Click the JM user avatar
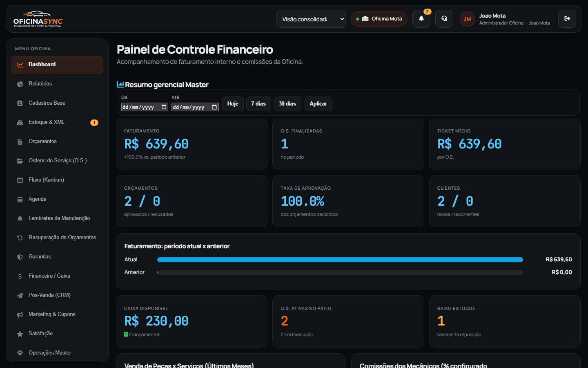The height and width of the screenshot is (368, 588). 468,19
